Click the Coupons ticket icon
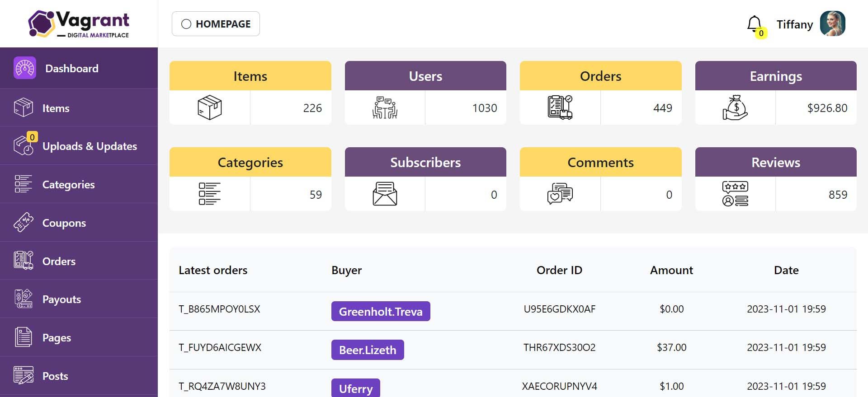This screenshot has width=868, height=397. tap(24, 222)
